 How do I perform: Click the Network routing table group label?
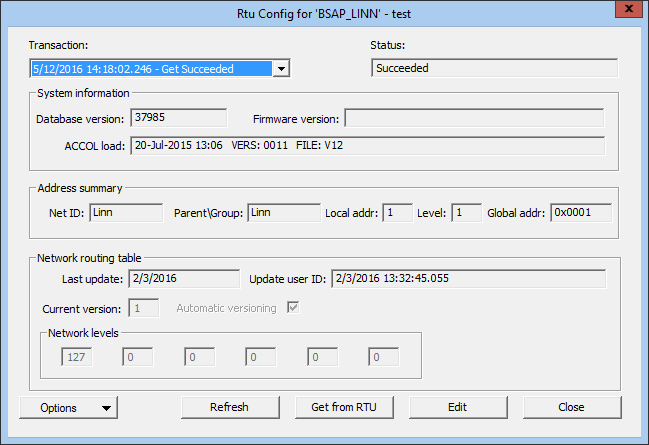coord(89,258)
